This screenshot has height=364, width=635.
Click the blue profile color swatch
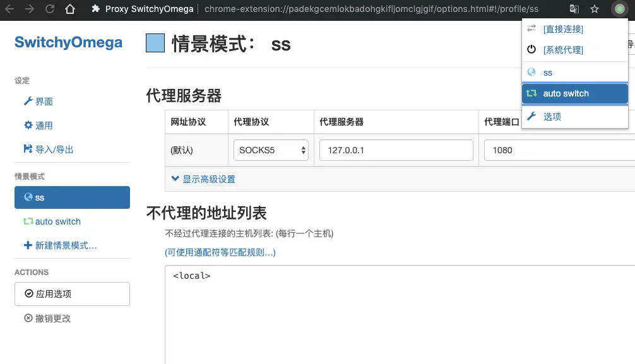[x=155, y=43]
